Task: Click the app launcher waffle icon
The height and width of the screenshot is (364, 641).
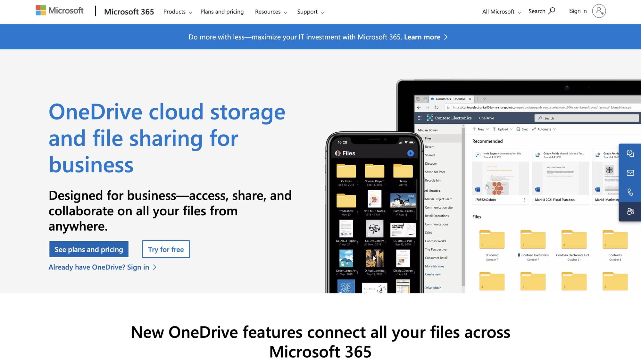Action: pyautogui.click(x=420, y=118)
